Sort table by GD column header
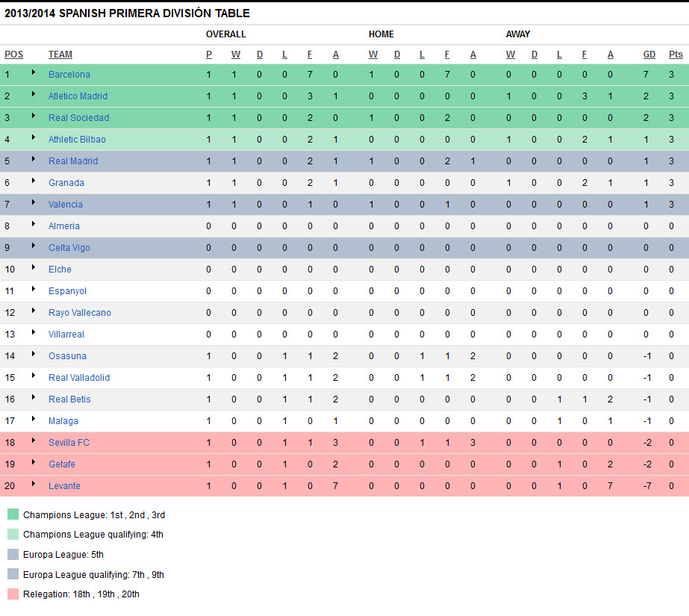Viewport: 689px width, 616px height. pos(649,55)
